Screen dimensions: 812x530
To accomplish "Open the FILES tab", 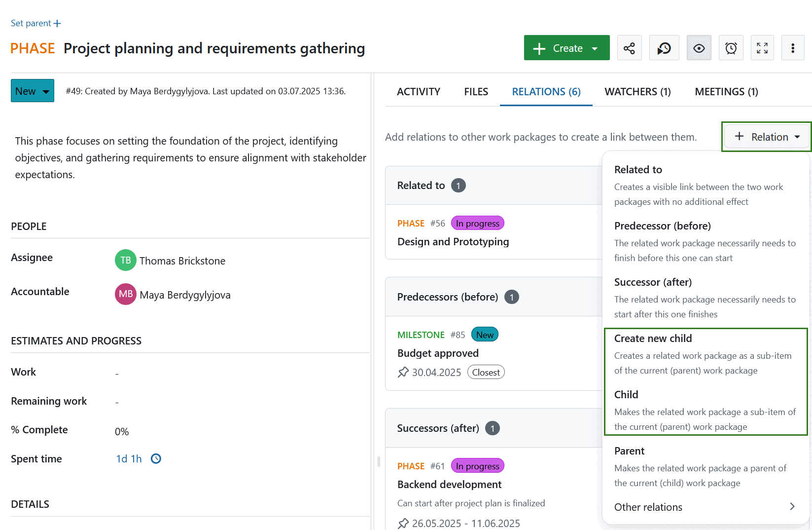I will [x=475, y=91].
